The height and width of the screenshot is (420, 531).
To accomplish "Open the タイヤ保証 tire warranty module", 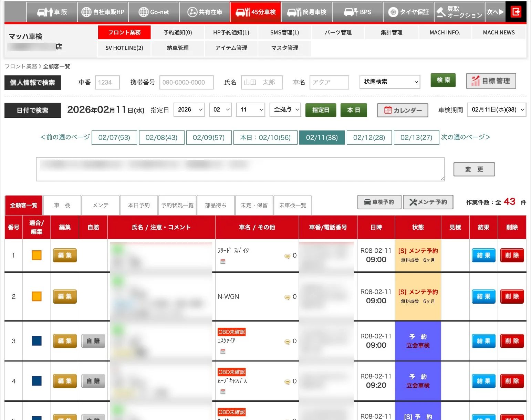I will (x=408, y=12).
